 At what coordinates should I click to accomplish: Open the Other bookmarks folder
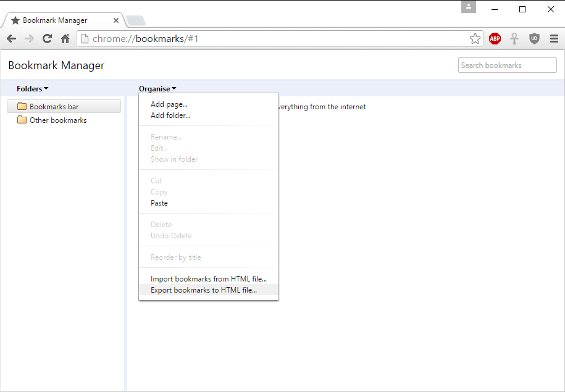click(58, 120)
